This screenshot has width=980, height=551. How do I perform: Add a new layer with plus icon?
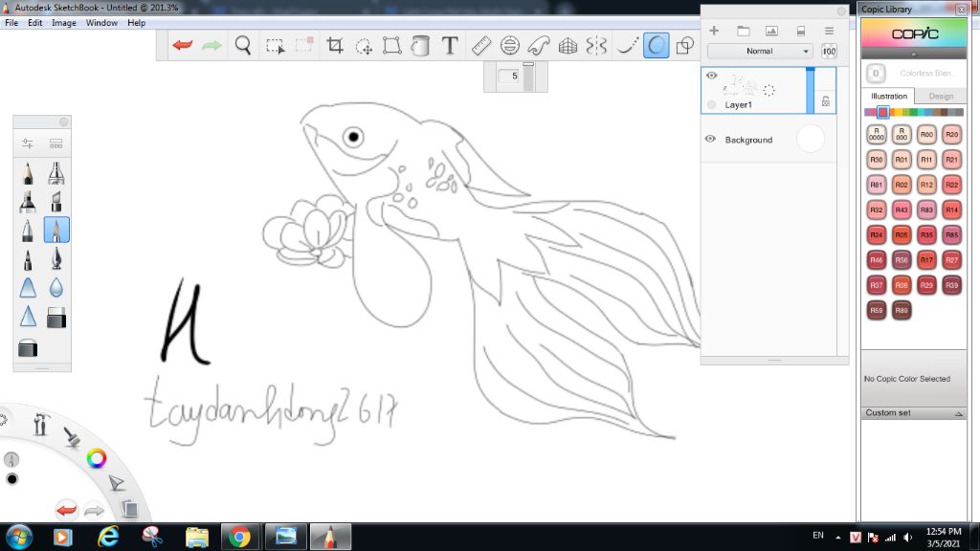714,31
